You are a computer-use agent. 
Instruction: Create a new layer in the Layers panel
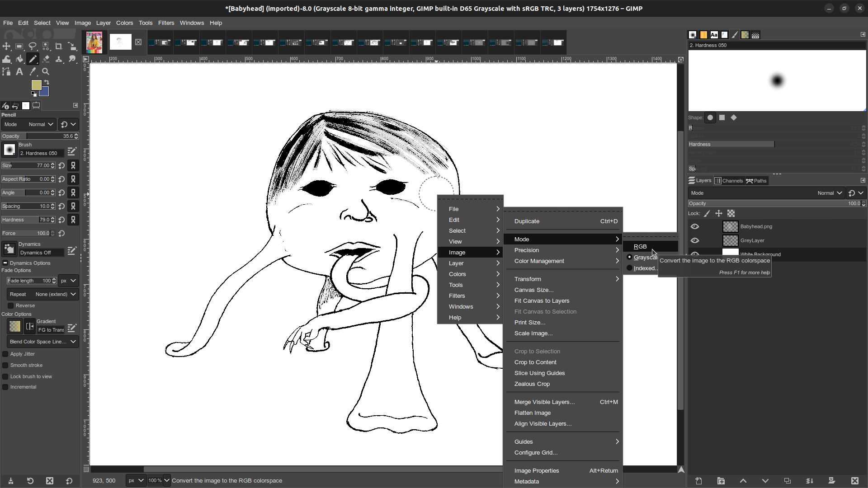(x=698, y=481)
